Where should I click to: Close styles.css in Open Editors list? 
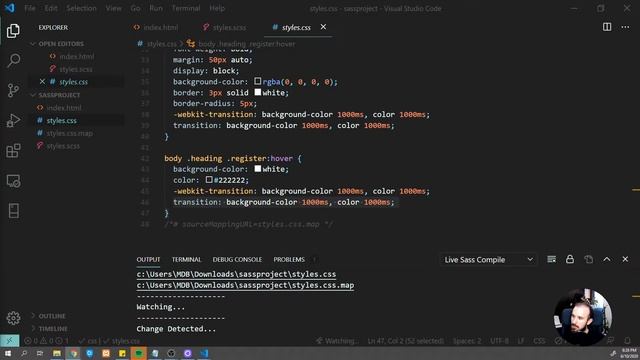point(42,82)
